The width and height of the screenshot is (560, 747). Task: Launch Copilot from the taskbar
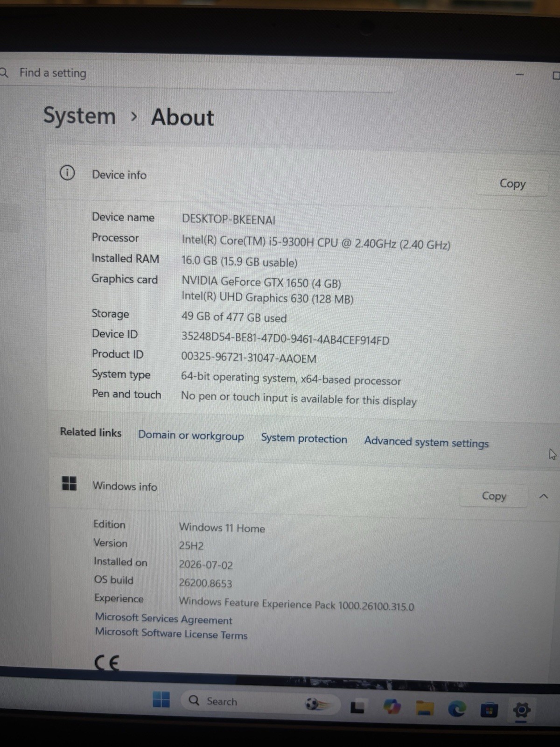coord(392,707)
